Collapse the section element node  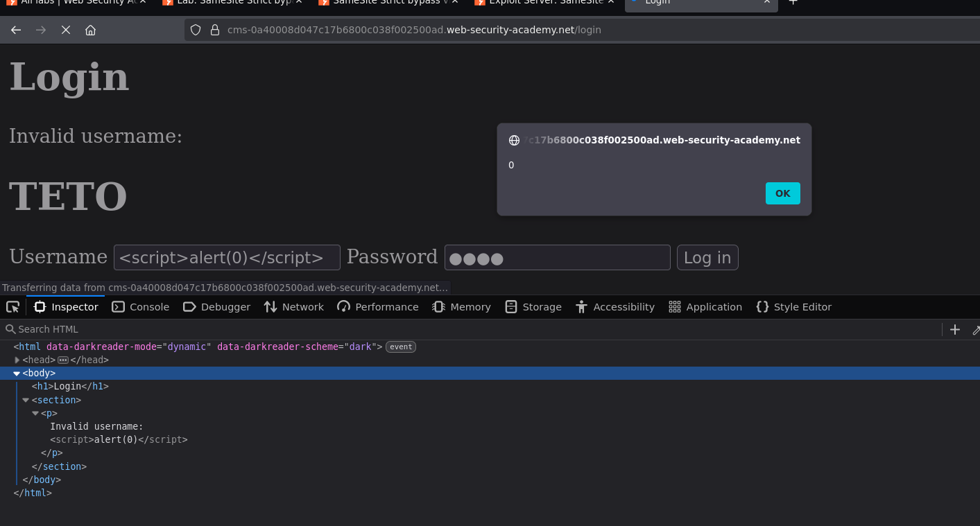(26, 400)
